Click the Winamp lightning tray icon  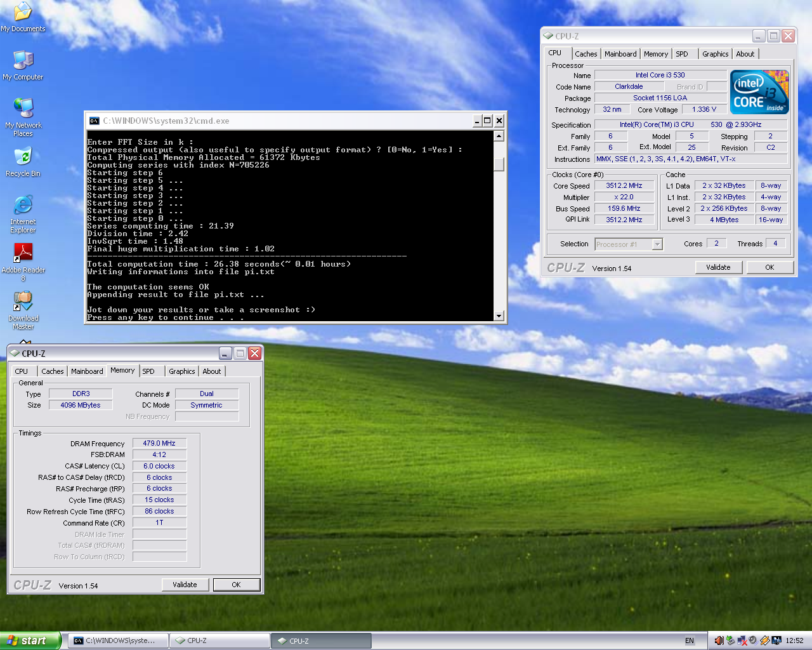765,640
